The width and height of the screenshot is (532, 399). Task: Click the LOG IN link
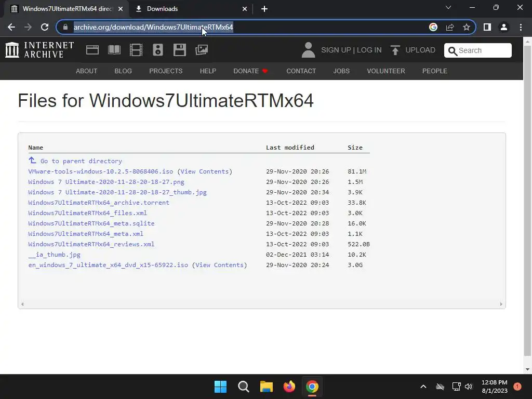tap(369, 50)
